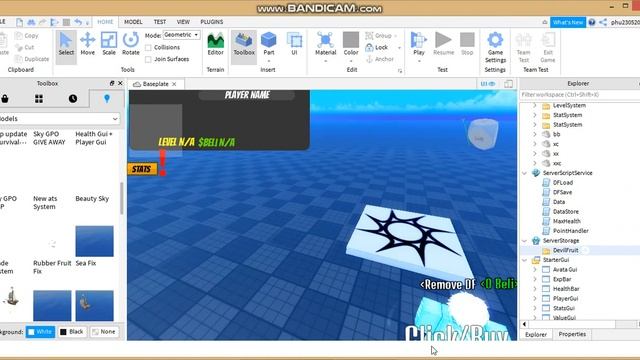The image size is (640, 360).
Task: Activate the Move tool
Action: pos(87,44)
